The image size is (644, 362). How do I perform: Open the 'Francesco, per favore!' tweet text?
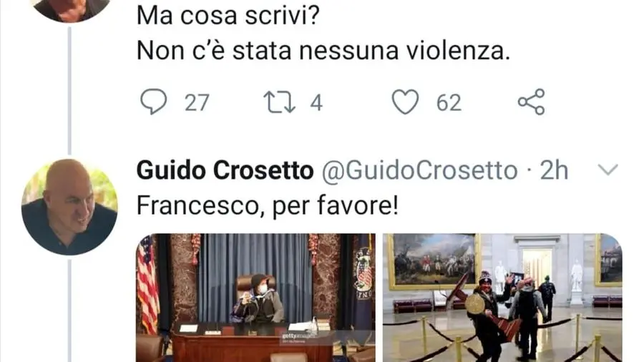click(x=268, y=205)
